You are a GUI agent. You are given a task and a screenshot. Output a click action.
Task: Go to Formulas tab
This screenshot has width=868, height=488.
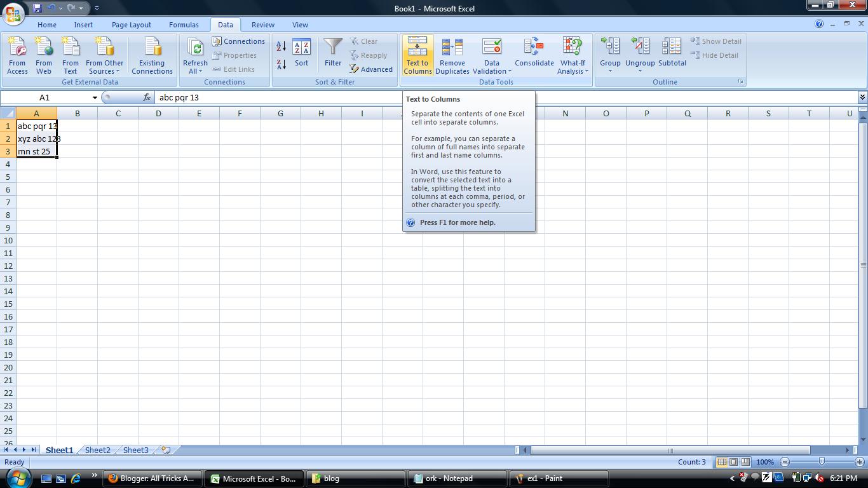click(x=184, y=25)
